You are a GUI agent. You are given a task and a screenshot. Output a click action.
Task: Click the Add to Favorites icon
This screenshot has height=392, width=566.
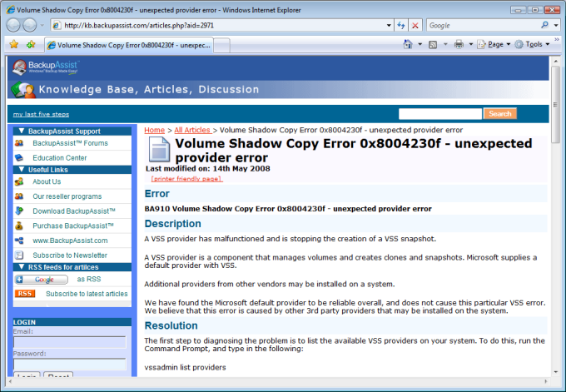tap(31, 44)
